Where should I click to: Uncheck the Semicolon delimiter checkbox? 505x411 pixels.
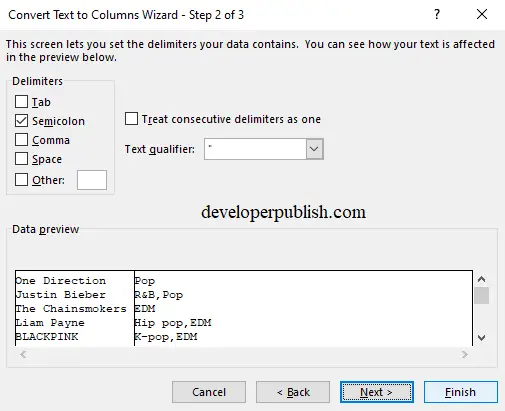pos(21,121)
